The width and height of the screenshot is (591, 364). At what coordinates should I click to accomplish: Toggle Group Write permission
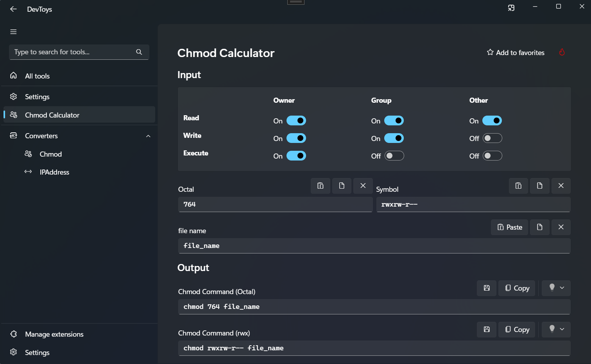tap(394, 138)
